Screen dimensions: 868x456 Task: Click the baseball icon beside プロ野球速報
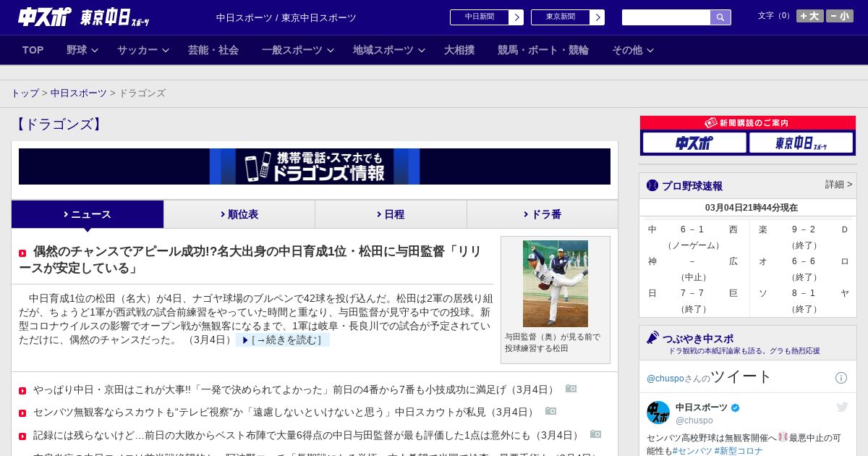[652, 185]
